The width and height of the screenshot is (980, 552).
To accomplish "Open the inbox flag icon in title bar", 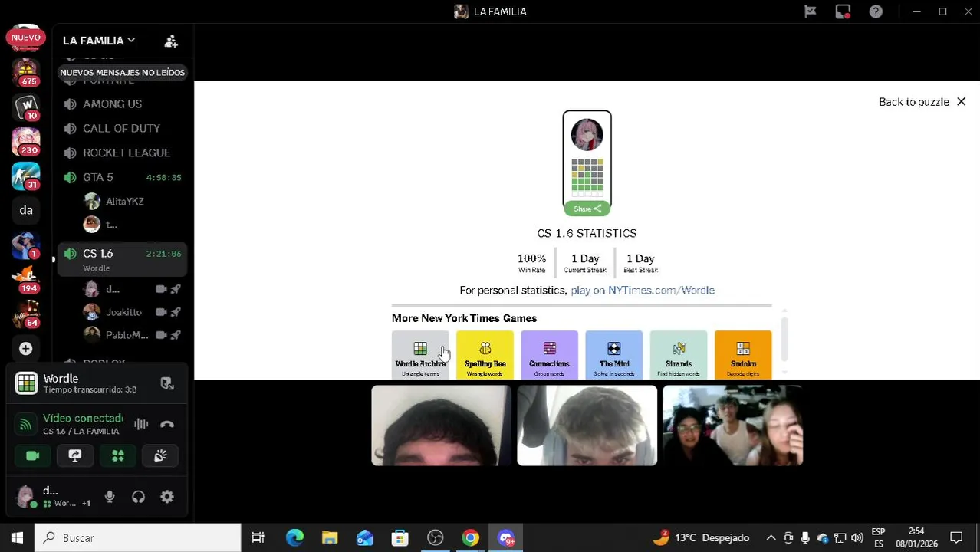I will click(x=810, y=11).
